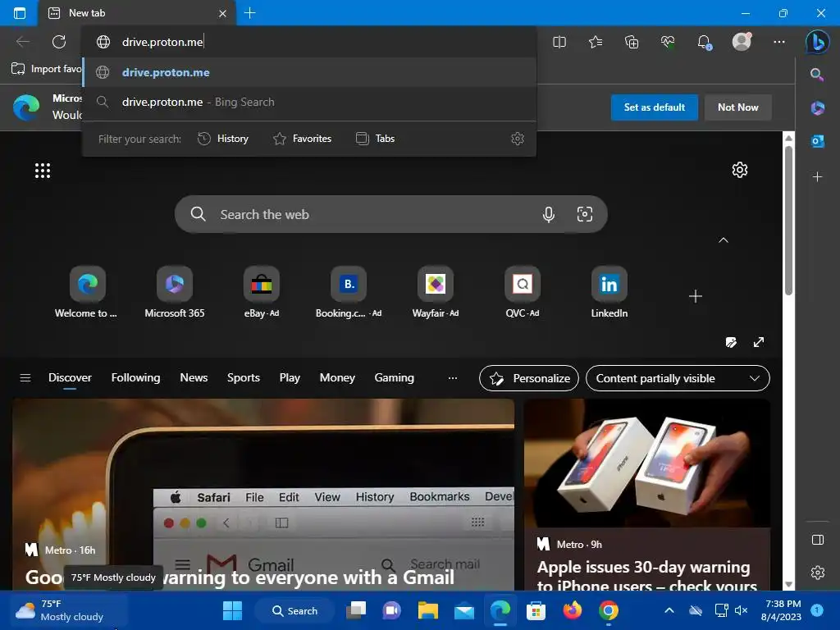Launch Google Chrome from taskbar
This screenshot has height=630, width=840.
[609, 610]
